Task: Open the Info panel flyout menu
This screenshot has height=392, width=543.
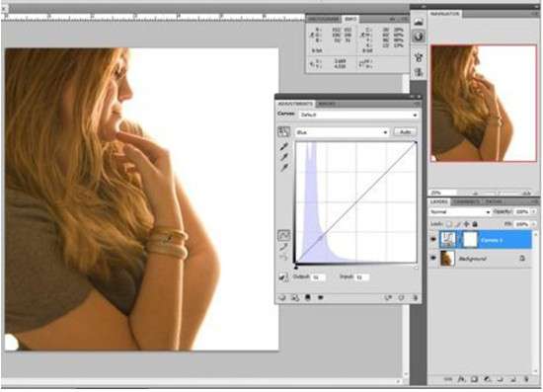Action: point(404,19)
